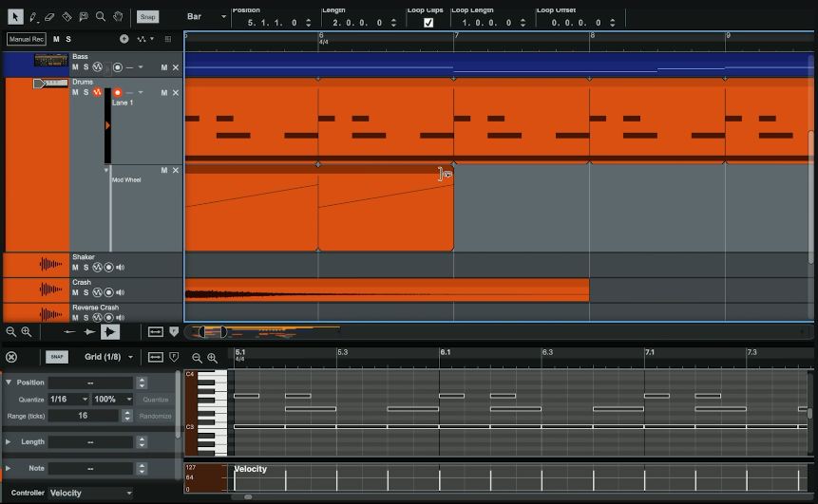Viewport: 818px width, 504px height.
Task: Toggle the Loop Clips checkbox
Action: pyautogui.click(x=428, y=22)
